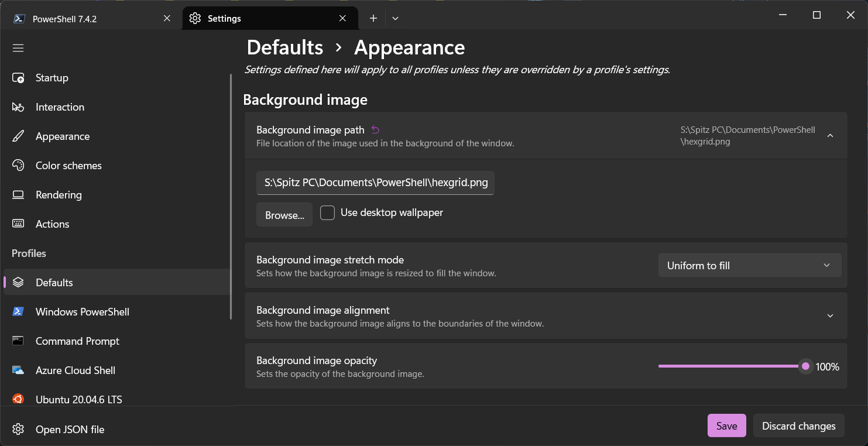Open Appearance settings from sidebar
Viewport: 868px width, 446px height.
(x=63, y=136)
